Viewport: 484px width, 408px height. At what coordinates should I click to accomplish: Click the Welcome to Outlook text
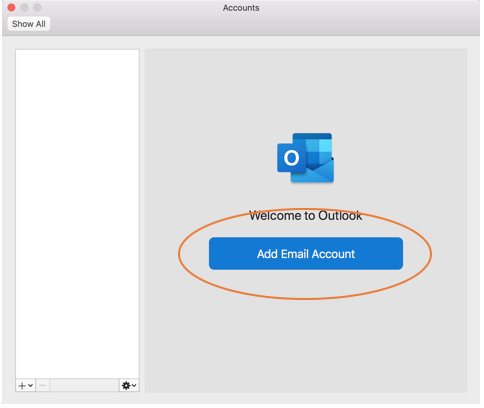point(305,216)
